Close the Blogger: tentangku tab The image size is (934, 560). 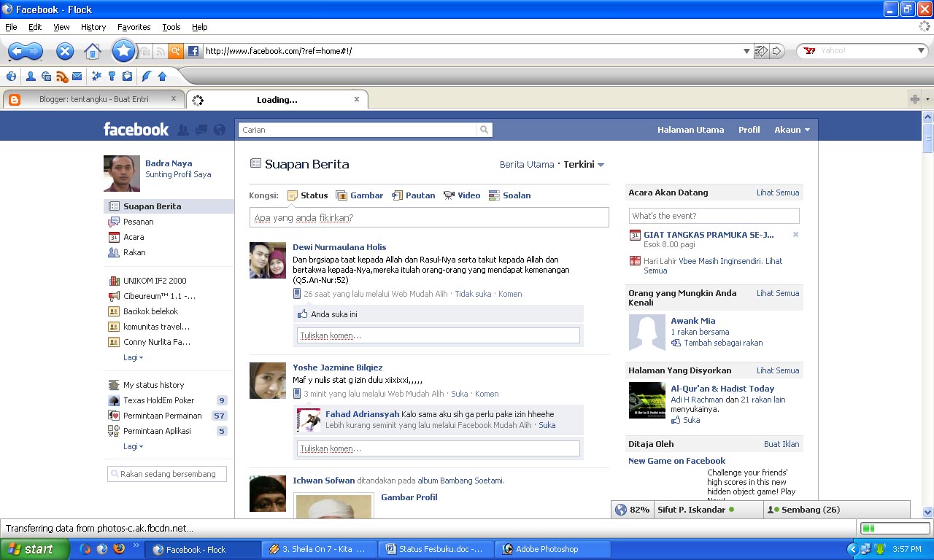pyautogui.click(x=174, y=98)
